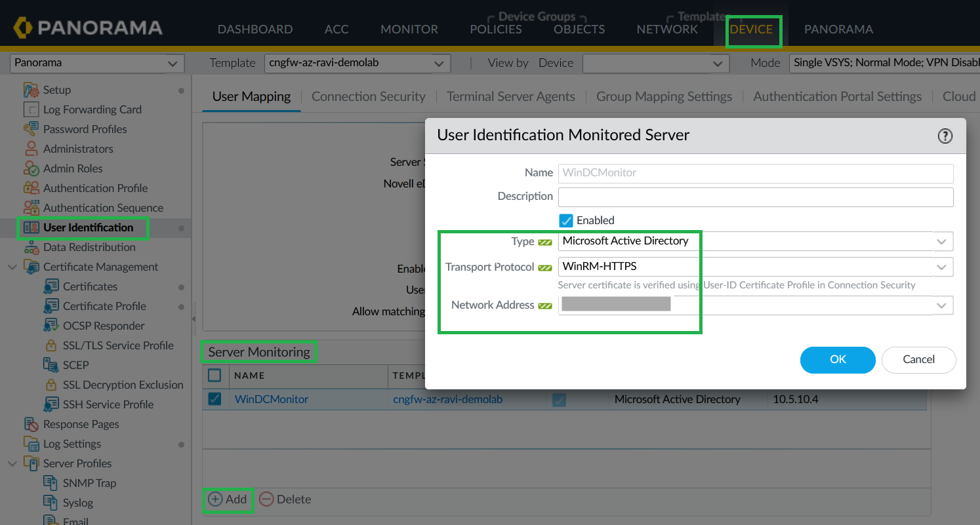
Task: Open the POLICIES menu tab
Action: tap(496, 29)
